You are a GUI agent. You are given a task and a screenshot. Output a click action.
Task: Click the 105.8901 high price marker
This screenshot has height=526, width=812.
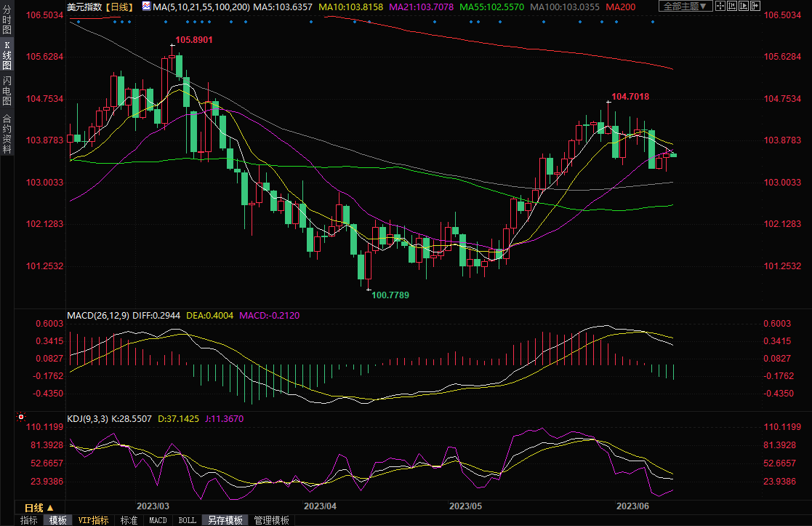pos(193,40)
